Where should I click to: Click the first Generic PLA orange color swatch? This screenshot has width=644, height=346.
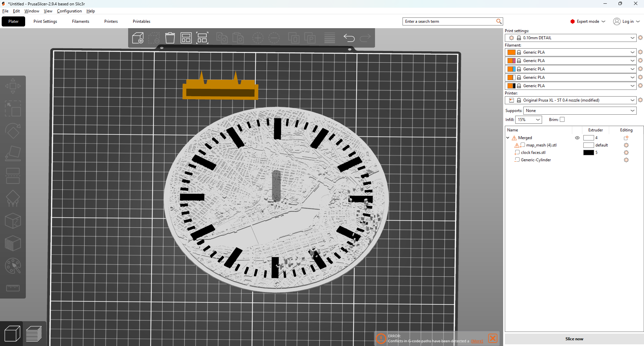pyautogui.click(x=511, y=52)
